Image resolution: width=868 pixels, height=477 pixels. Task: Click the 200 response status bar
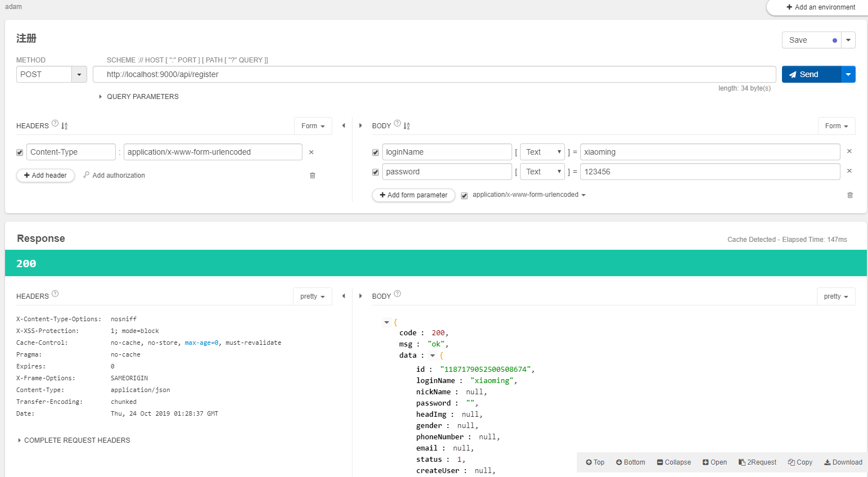tap(436, 263)
